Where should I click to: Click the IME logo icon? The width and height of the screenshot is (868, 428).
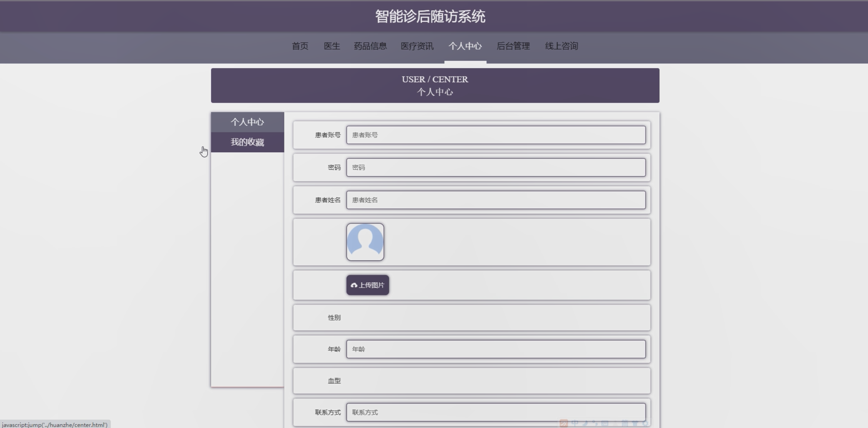pos(564,423)
